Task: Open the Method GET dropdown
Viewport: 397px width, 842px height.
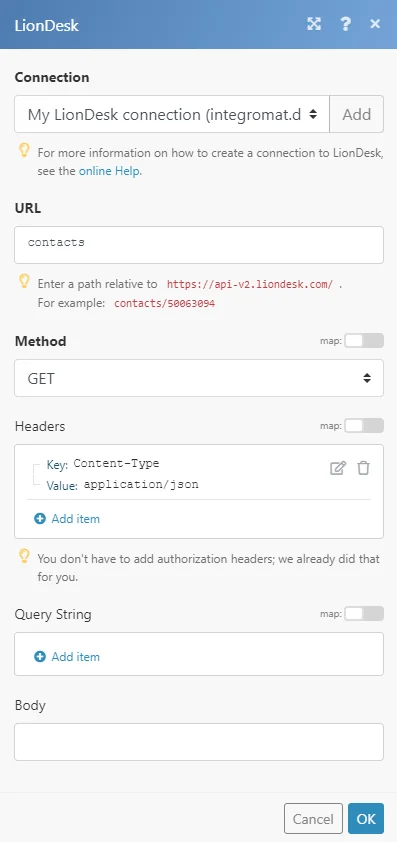Action: coord(199,378)
